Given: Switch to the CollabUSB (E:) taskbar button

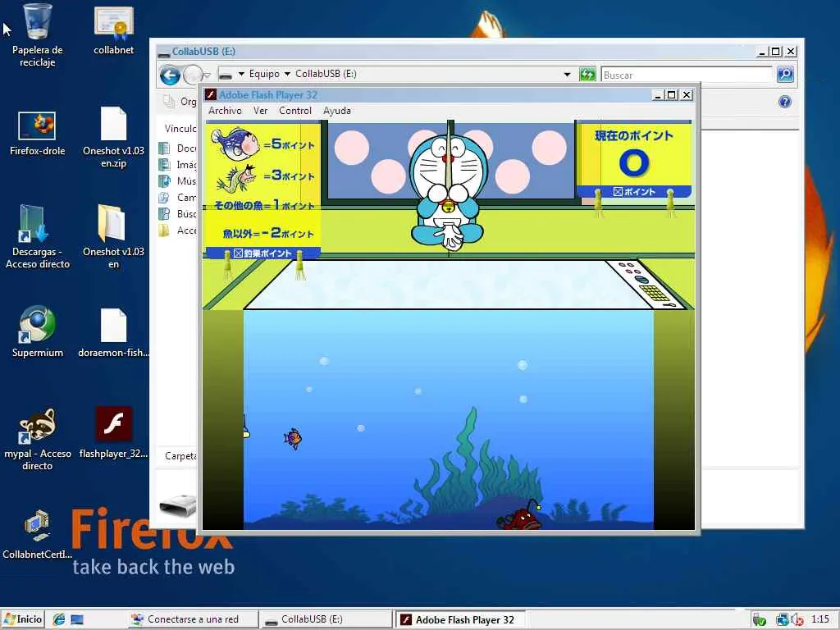Looking at the screenshot, I should [x=326, y=619].
